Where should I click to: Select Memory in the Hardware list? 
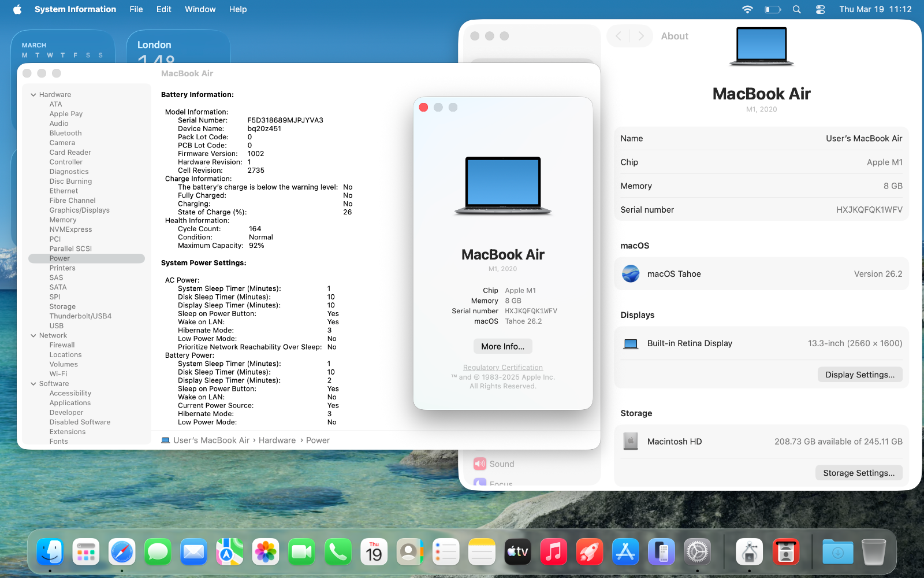pos(63,220)
